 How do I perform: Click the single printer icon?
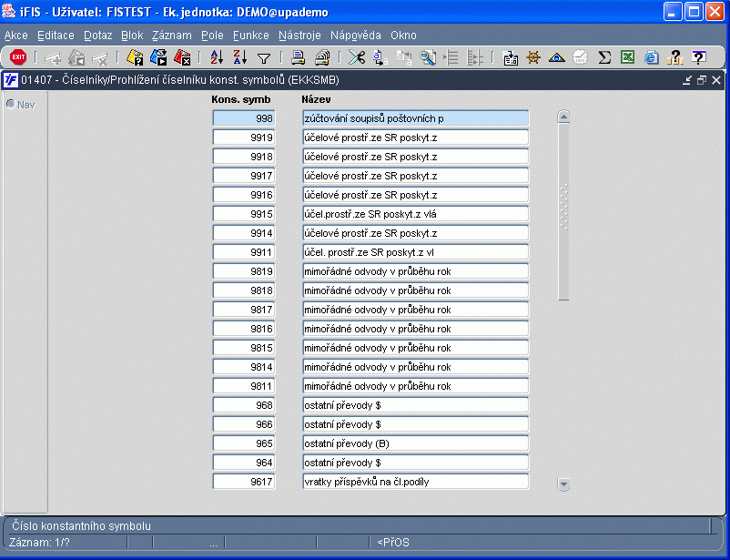[x=298, y=57]
